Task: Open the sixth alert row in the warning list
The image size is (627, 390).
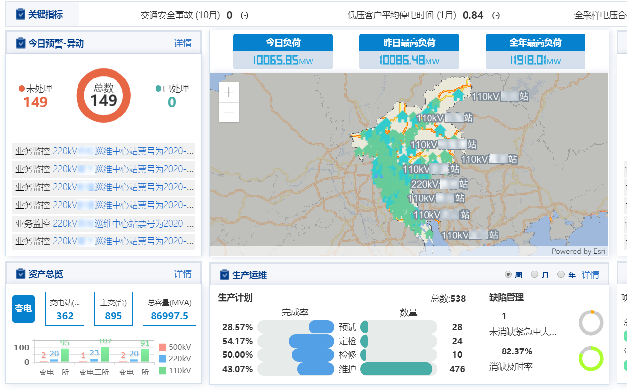Action: pyautogui.click(x=104, y=241)
